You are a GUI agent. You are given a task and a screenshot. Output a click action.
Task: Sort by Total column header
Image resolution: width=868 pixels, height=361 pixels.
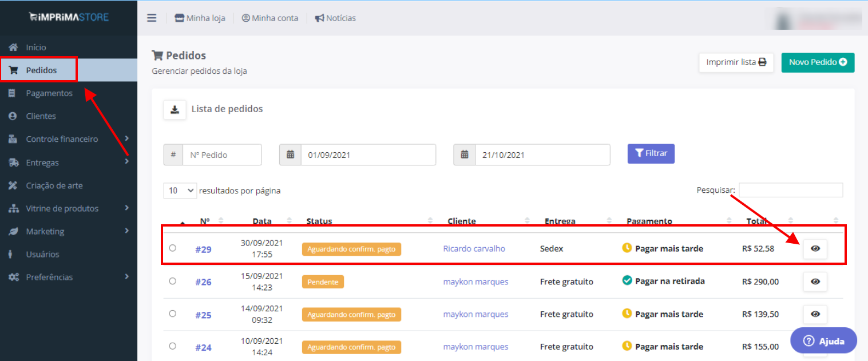tap(756, 221)
